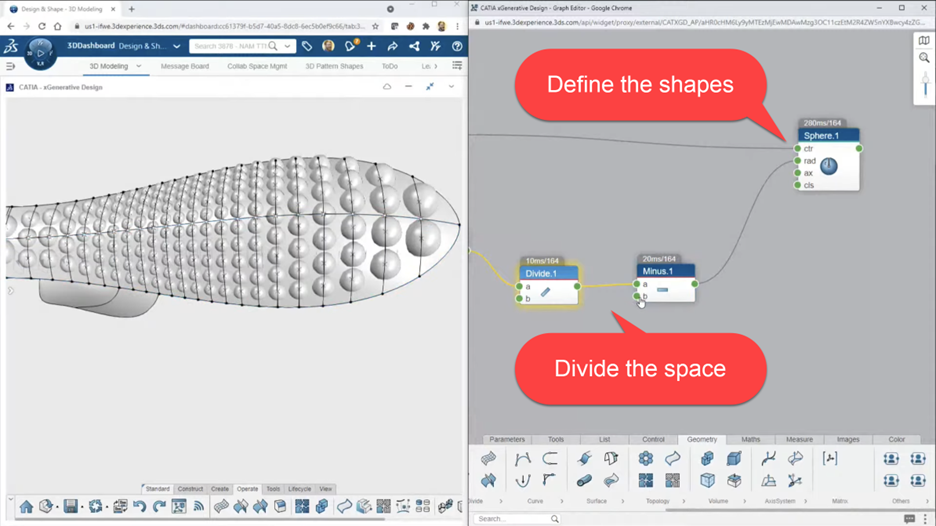The image size is (936, 526).
Task: Click the 3DEXPERIENCE compass icon
Action: click(x=40, y=53)
